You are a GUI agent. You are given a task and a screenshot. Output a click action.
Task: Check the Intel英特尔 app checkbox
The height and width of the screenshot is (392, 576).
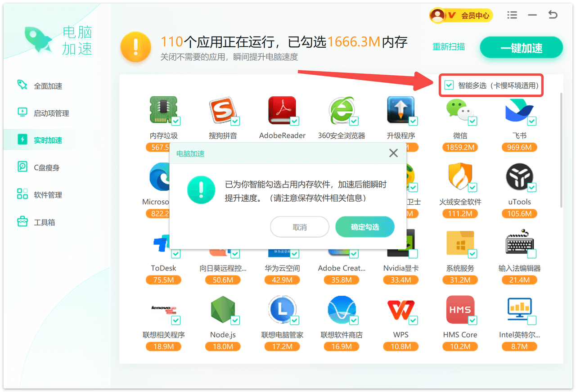coord(531,320)
